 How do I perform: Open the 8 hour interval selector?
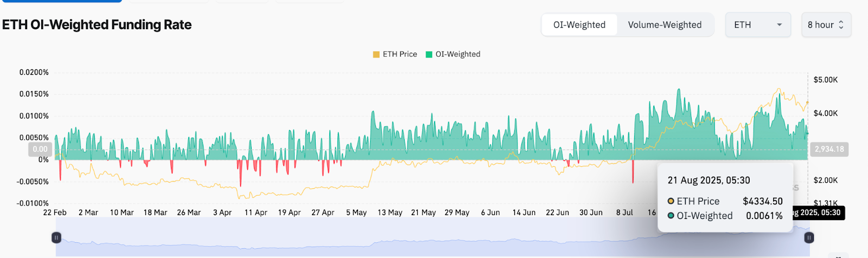click(x=826, y=25)
